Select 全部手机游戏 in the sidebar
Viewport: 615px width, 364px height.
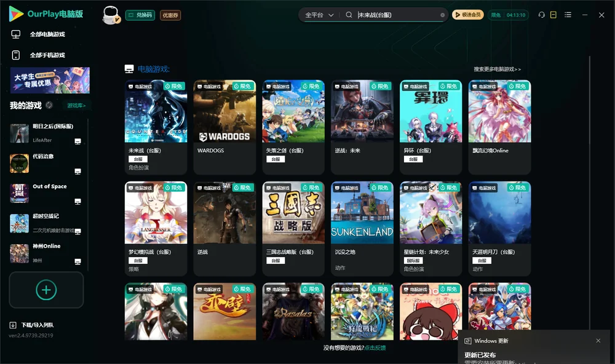coord(47,55)
